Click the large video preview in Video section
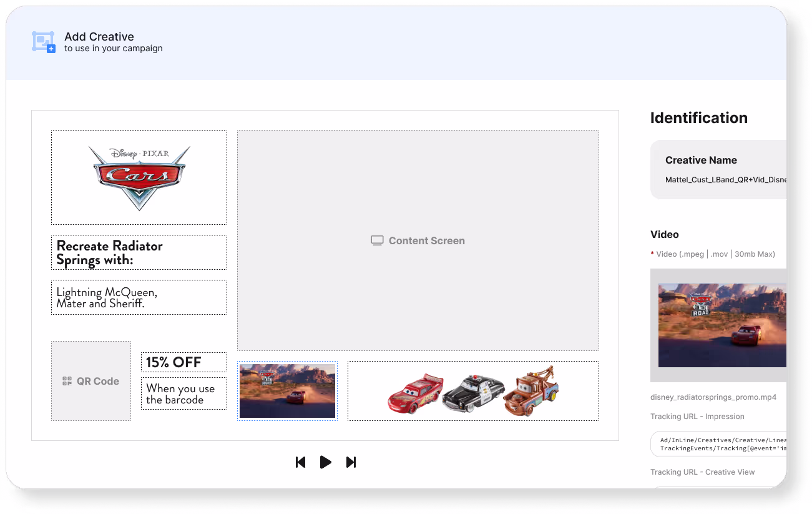This screenshot has width=812, height=514. click(722, 325)
